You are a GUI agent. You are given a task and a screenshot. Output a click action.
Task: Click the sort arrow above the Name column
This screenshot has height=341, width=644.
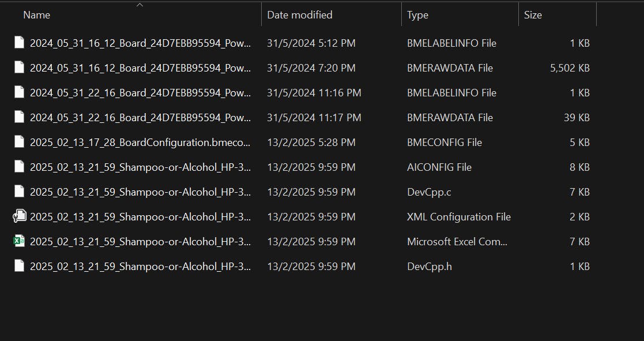coord(140,5)
